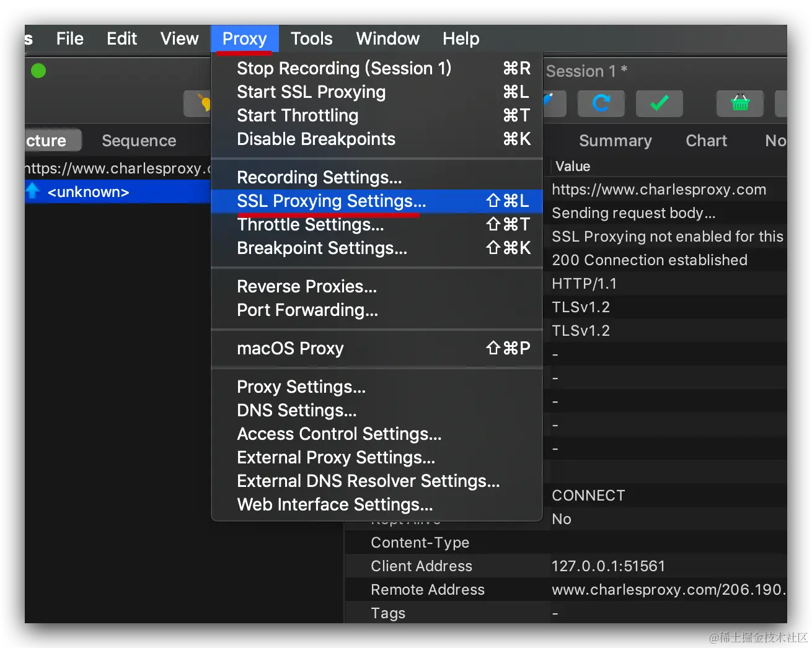812x648 pixels.
Task: Click the 'Sending request body...' value
Action: [633, 213]
